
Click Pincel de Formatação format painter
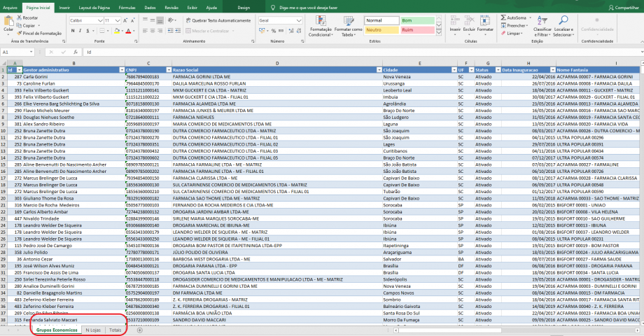tap(41, 33)
